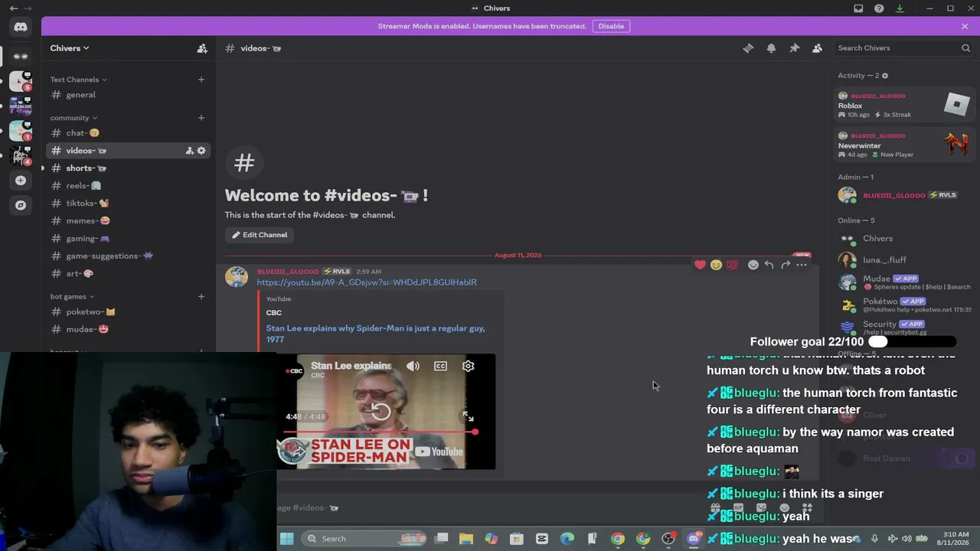Click the Edit Channel button

coord(260,235)
